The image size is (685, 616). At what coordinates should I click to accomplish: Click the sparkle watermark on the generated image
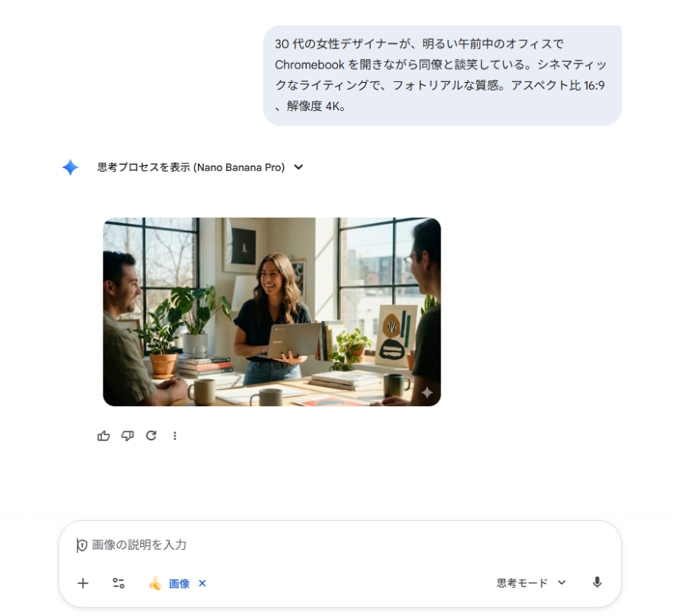pyautogui.click(x=427, y=392)
